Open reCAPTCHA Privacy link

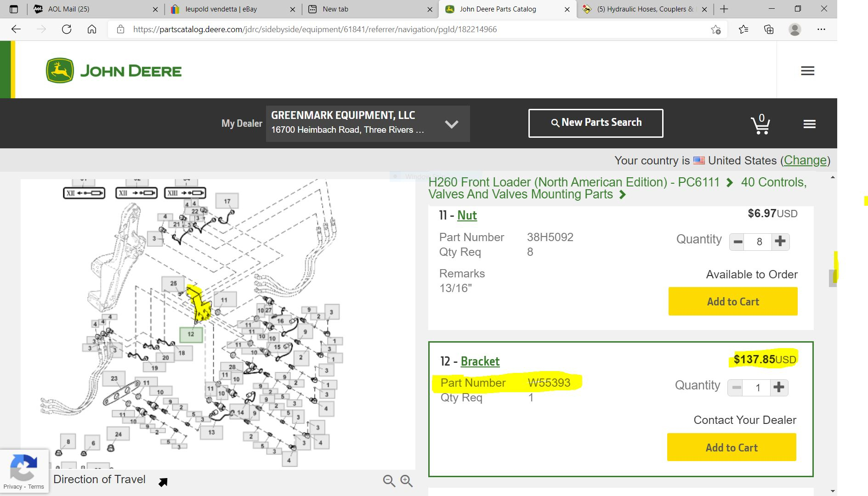pos(12,487)
